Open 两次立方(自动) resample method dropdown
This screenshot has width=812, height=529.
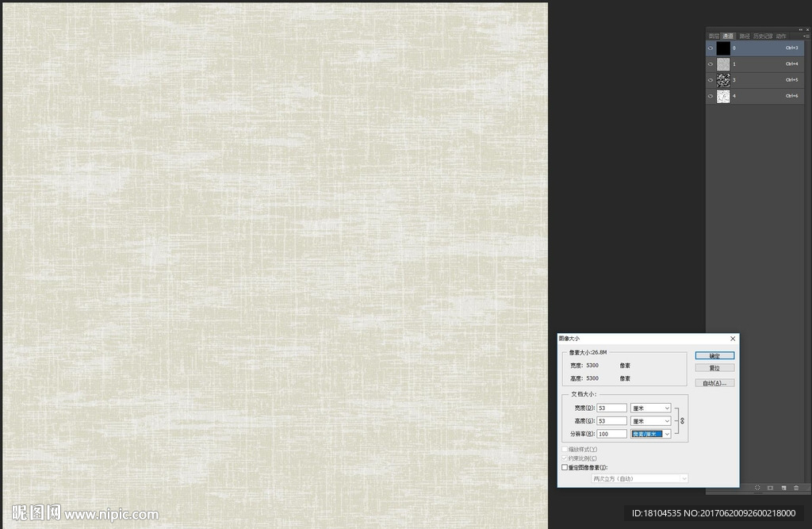pos(640,479)
